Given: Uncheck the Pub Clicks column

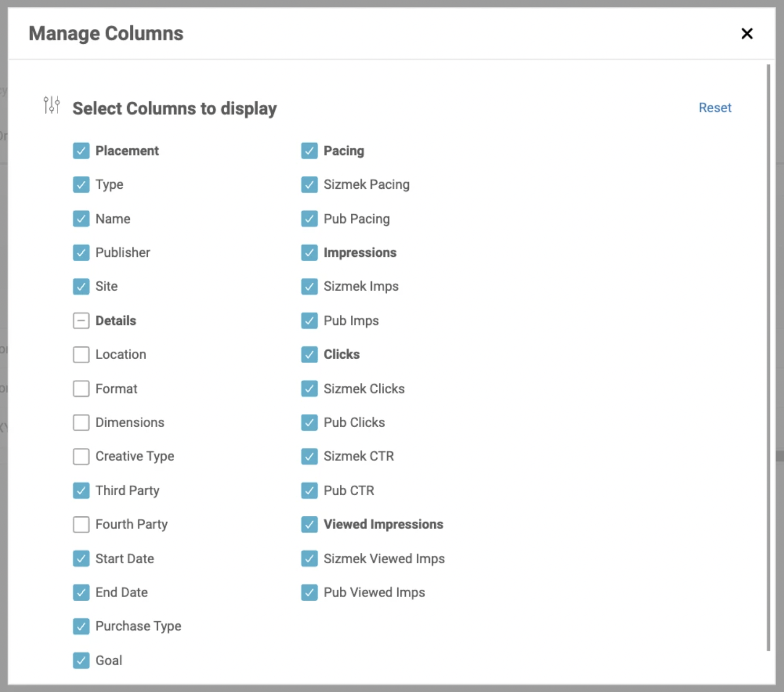Looking at the screenshot, I should tap(310, 422).
